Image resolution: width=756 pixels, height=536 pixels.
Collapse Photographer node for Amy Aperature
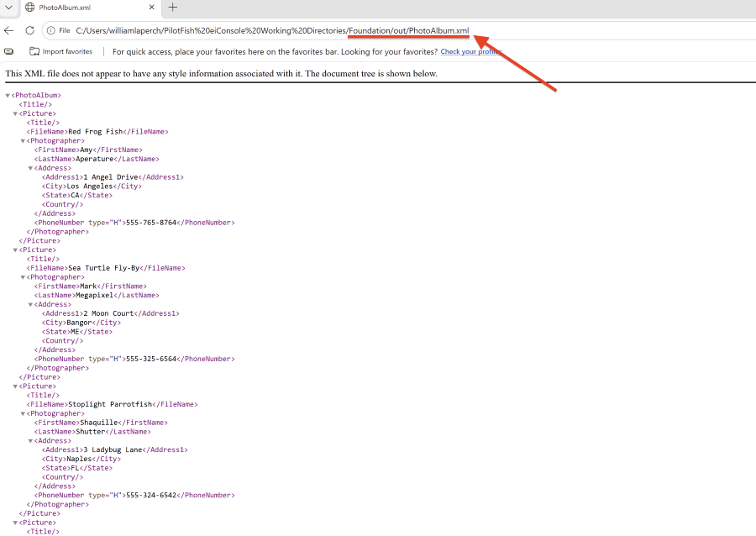tap(23, 141)
